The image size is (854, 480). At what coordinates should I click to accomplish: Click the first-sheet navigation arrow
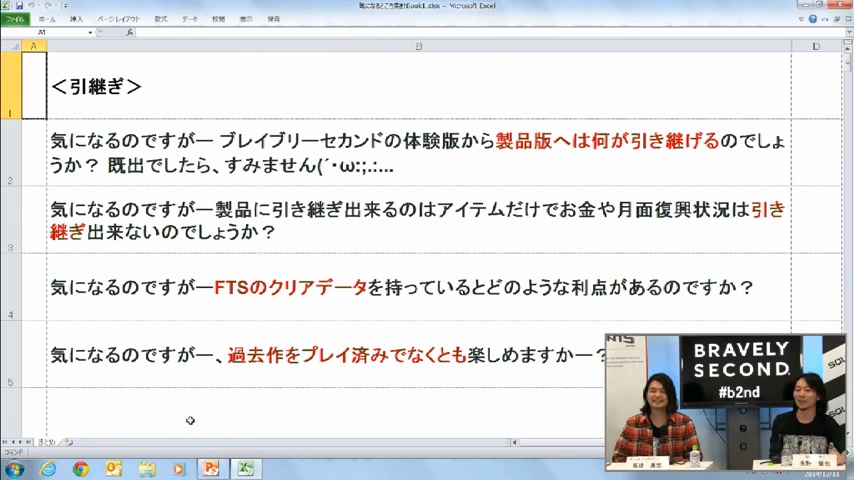5,442
